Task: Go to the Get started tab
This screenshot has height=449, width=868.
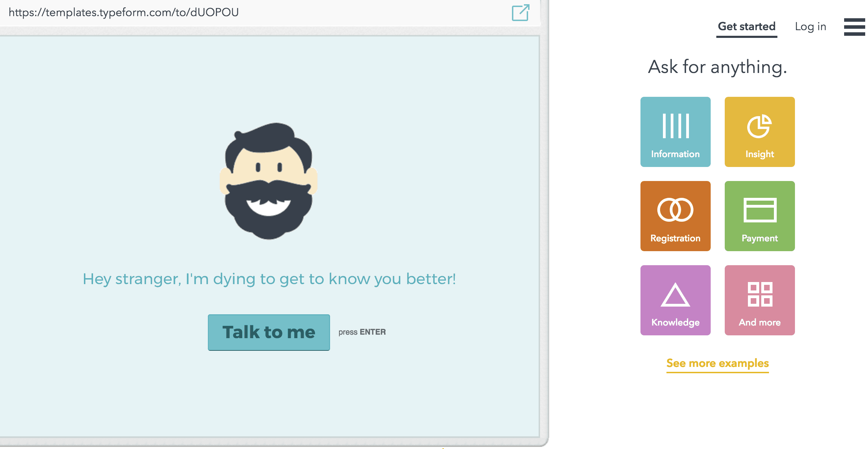Action: 747,27
